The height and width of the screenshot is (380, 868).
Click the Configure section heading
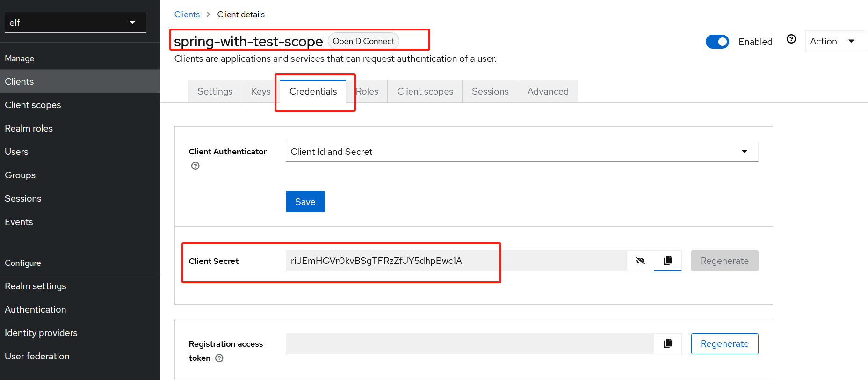coord(23,263)
